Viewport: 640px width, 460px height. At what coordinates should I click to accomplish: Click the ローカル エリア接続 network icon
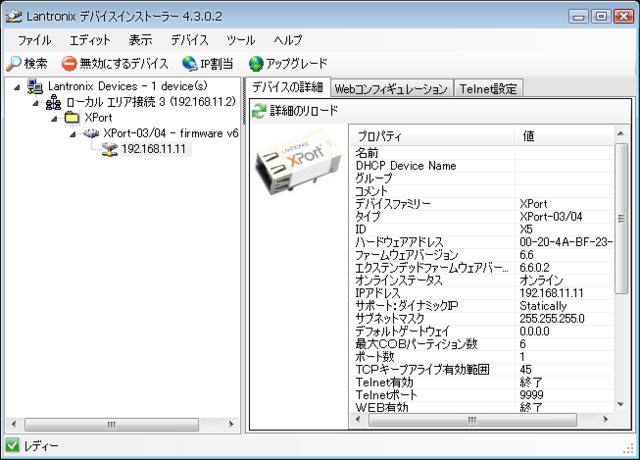[x=53, y=102]
